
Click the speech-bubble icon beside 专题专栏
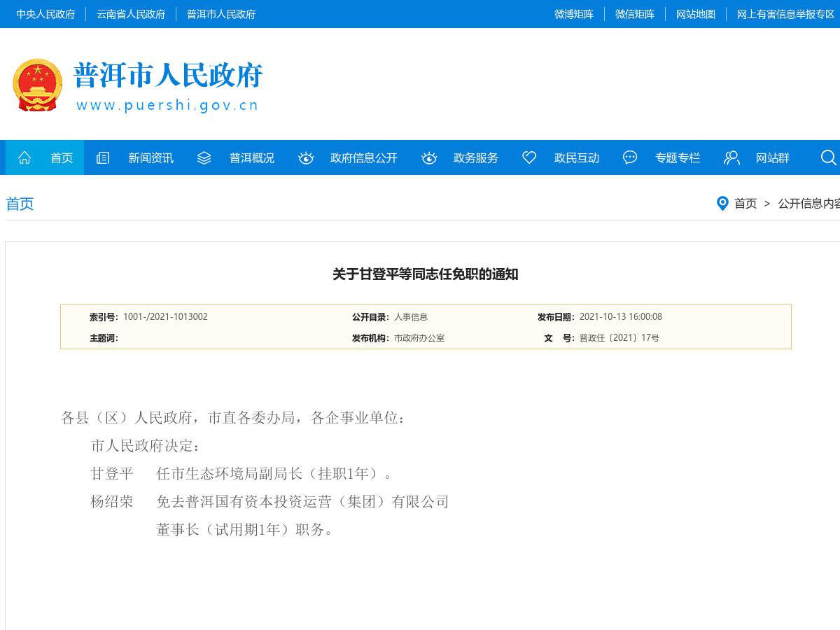coord(629,157)
